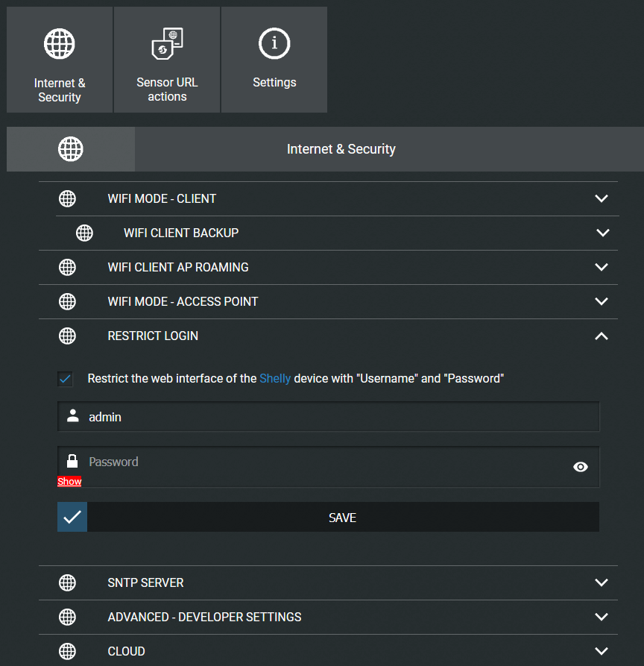Click the checkmark icon on the SAVE bar
This screenshot has height=666, width=644.
72,517
